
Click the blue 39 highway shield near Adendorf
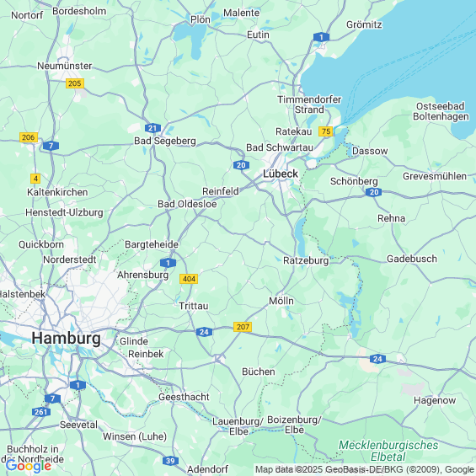tap(170, 461)
